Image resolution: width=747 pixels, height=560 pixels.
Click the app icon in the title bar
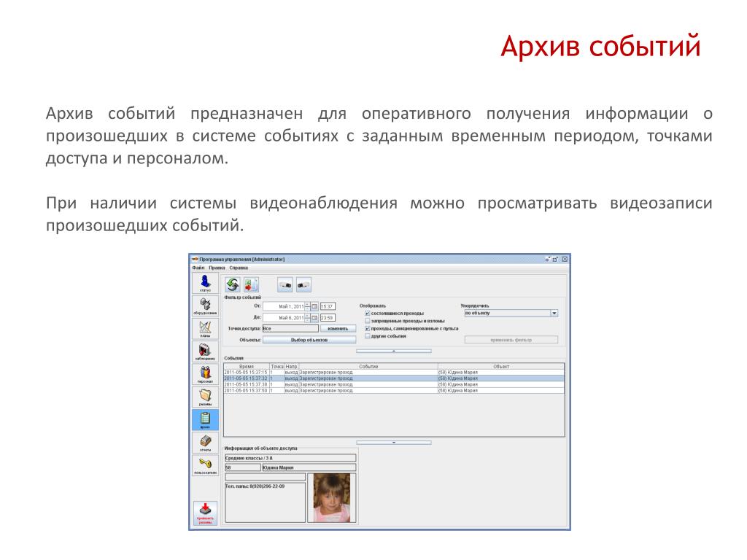click(195, 260)
